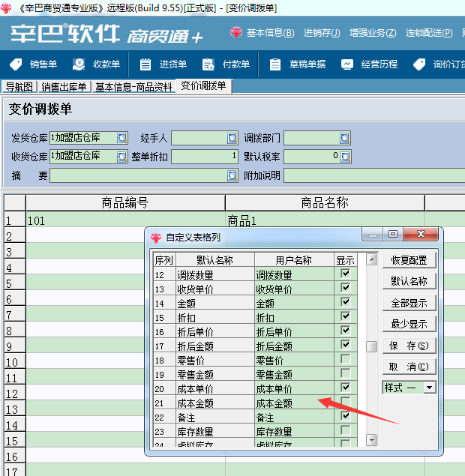Check display for 零售金额 row
Screen dimensions: 465x476
pyautogui.click(x=345, y=373)
